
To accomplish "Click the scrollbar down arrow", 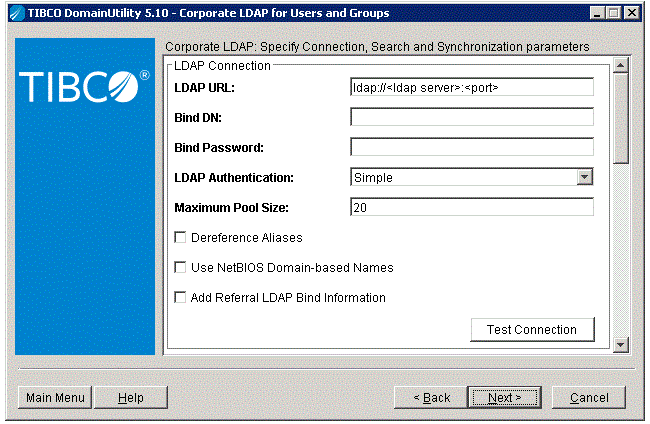I will coord(621,345).
